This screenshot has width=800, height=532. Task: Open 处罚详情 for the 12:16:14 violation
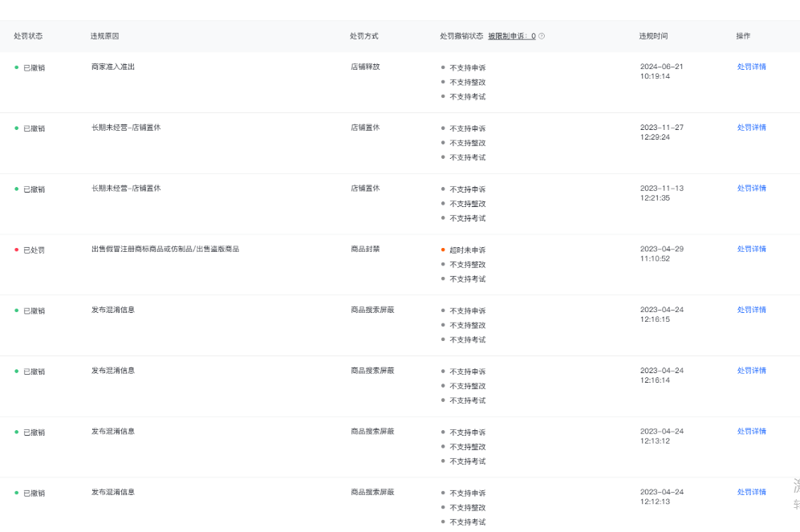751,371
